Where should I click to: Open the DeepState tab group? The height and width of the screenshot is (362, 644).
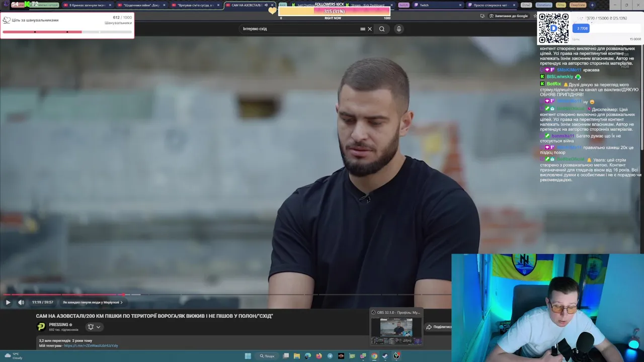point(578,5)
